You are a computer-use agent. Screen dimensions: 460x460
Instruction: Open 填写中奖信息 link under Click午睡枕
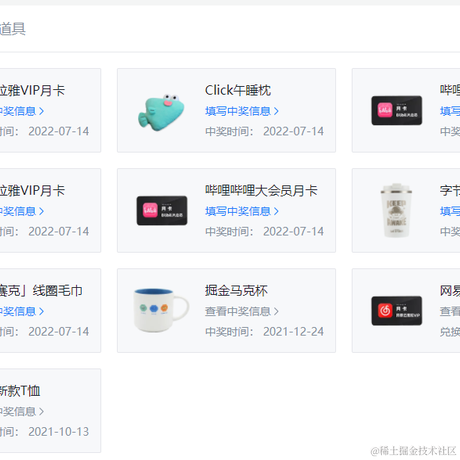pyautogui.click(x=242, y=111)
